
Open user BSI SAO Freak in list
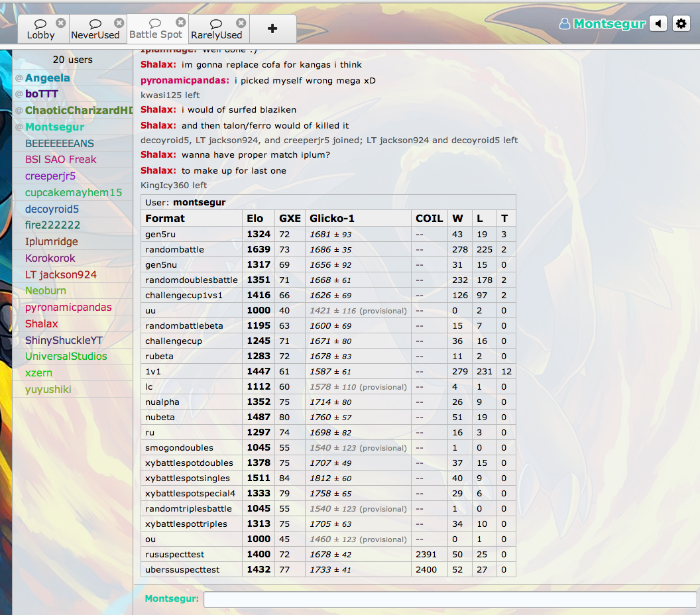coord(73,159)
